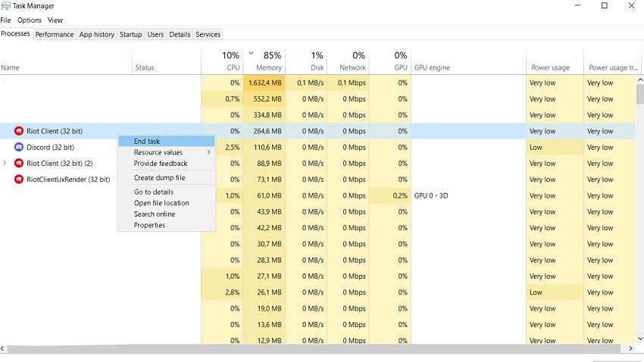This screenshot has height=362, width=644.
Task: Open the Options menu
Action: [29, 20]
